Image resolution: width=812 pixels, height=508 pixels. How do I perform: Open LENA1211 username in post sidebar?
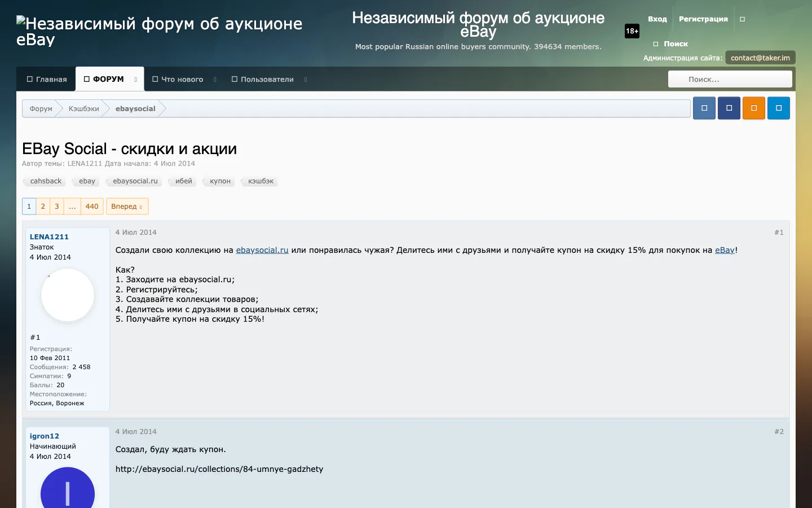tap(49, 237)
